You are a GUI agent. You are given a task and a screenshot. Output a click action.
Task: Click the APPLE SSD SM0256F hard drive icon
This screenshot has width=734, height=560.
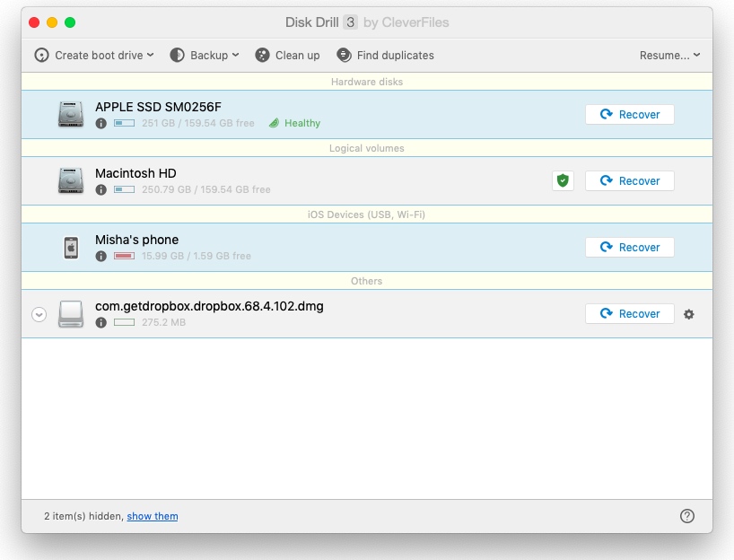71,114
